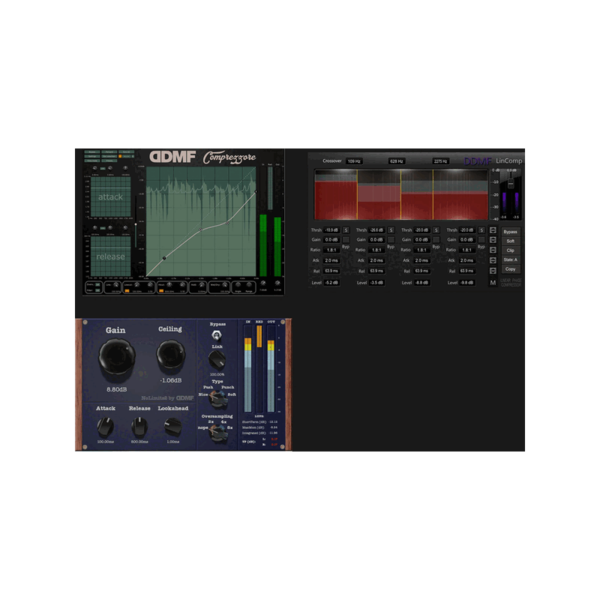Click the vertical slider handle left of the Comprezzore curve

[x=136, y=225]
